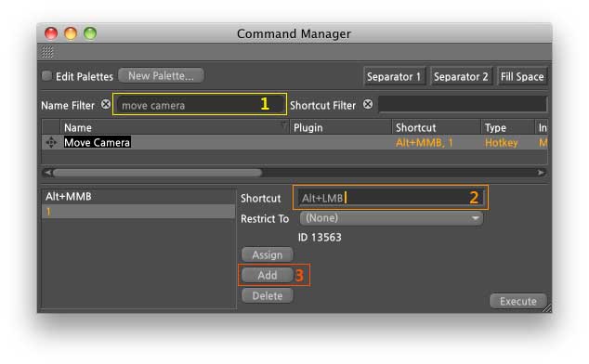Viewport: 589px width, 364px height.
Task: Click the Move Camera command icon
Action: [x=51, y=142]
